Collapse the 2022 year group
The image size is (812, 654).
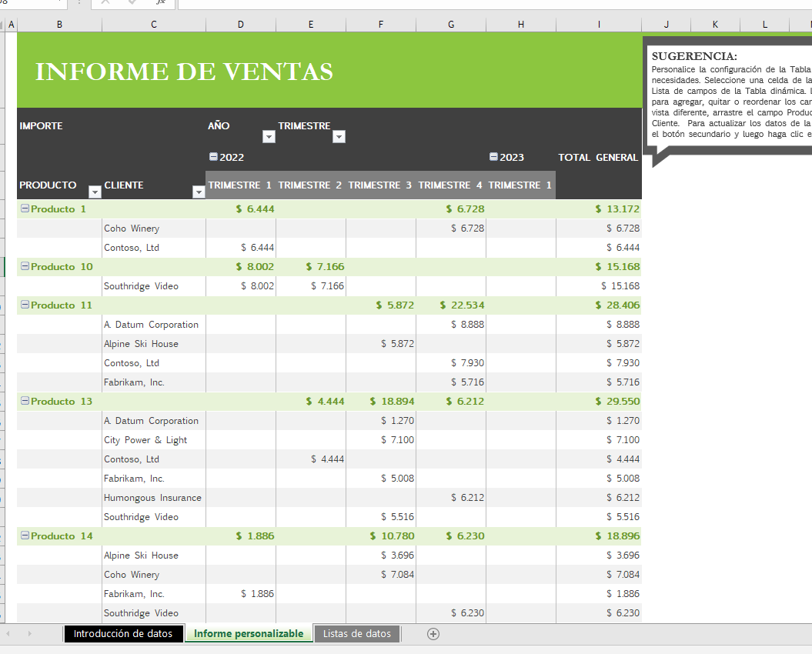213,157
